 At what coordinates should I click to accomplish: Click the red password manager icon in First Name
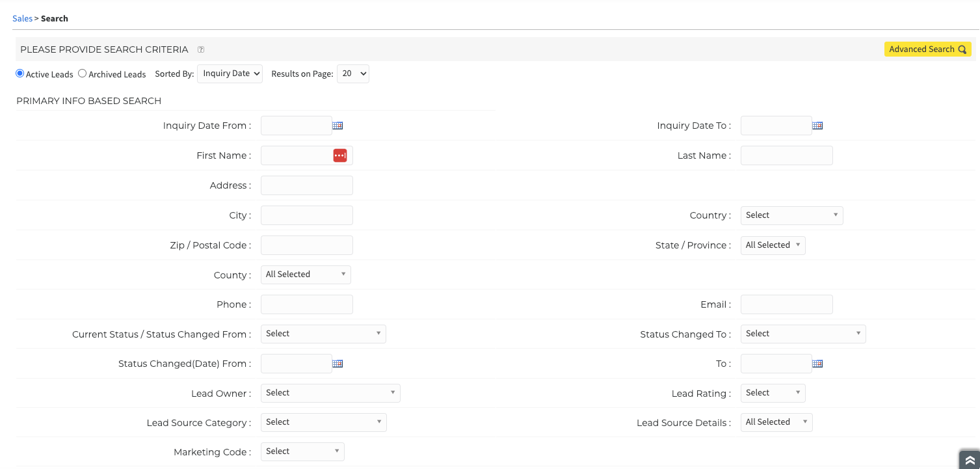point(340,155)
